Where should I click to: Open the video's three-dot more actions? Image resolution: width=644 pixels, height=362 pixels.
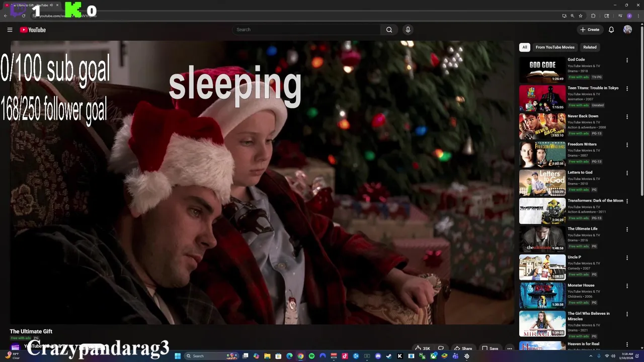(510, 348)
